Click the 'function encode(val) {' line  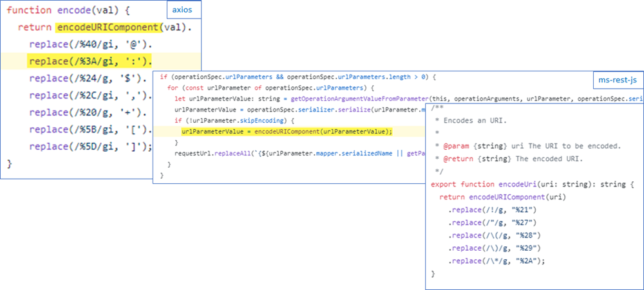(x=68, y=11)
